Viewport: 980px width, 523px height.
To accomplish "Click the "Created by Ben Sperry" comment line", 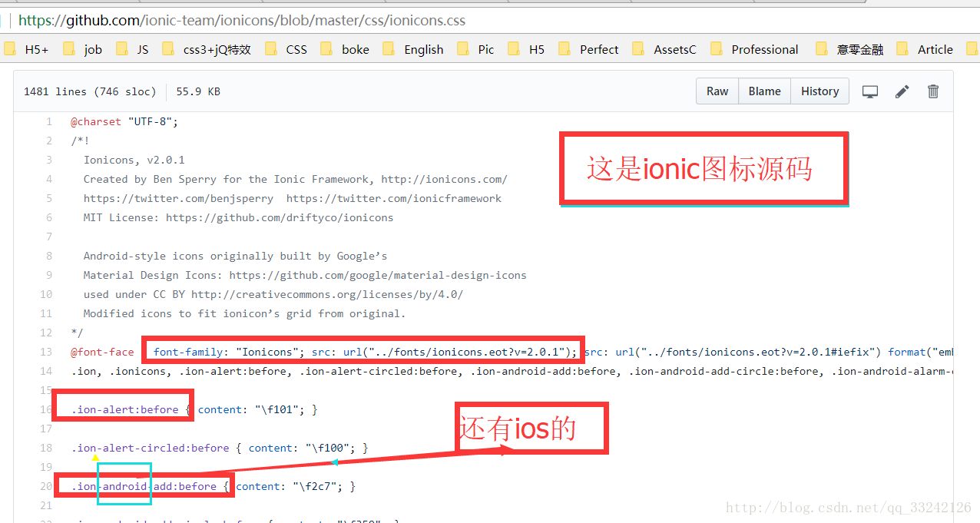I will coord(296,179).
